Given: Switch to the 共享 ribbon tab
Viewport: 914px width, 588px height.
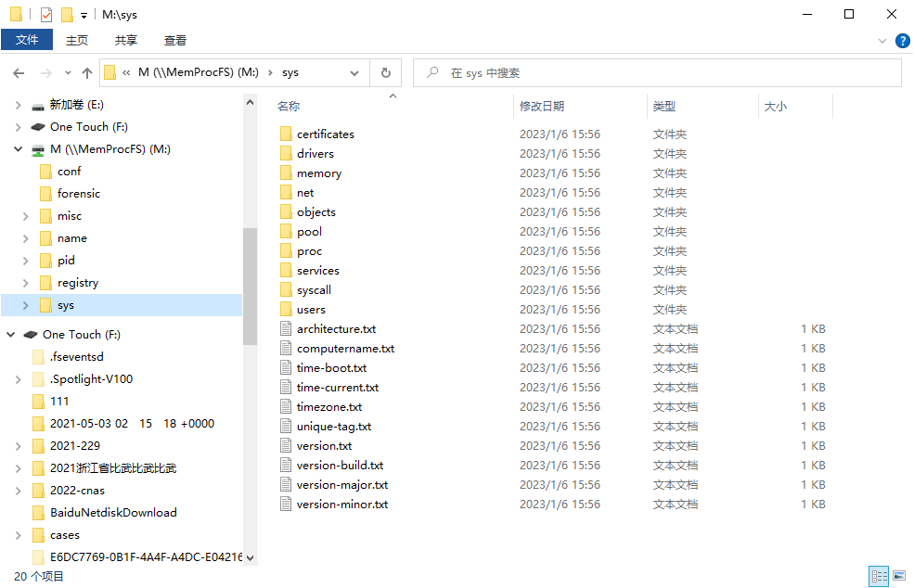Looking at the screenshot, I should (126, 40).
